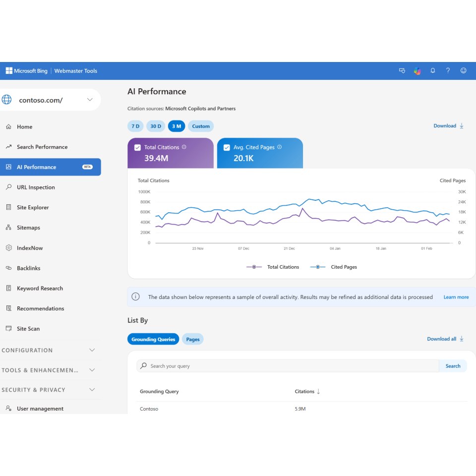
Task: Click the info circle in the sample data banner
Action: 136,297
